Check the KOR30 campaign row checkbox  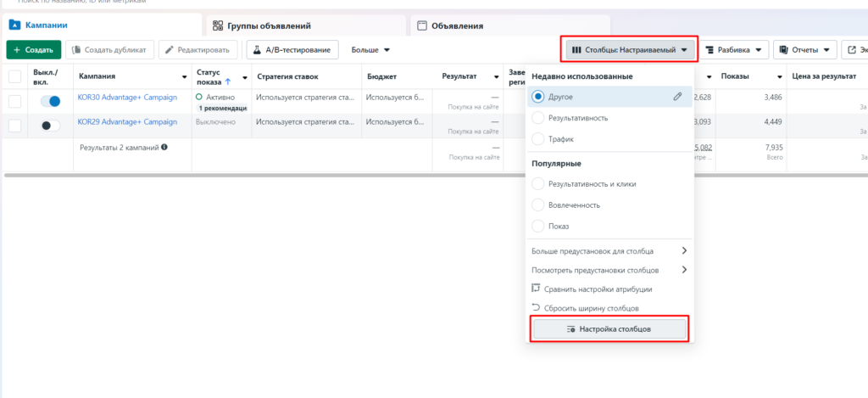point(15,102)
